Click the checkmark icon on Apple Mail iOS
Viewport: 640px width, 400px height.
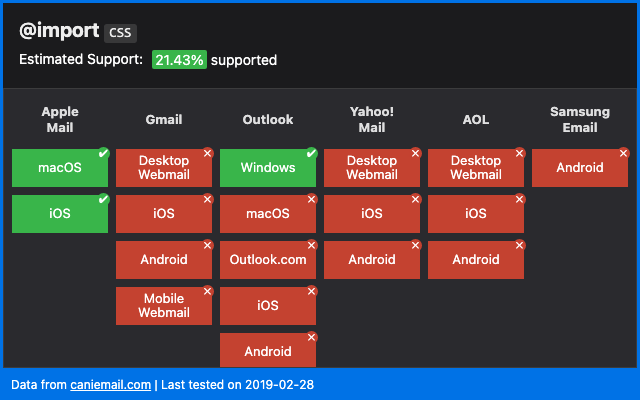103,199
